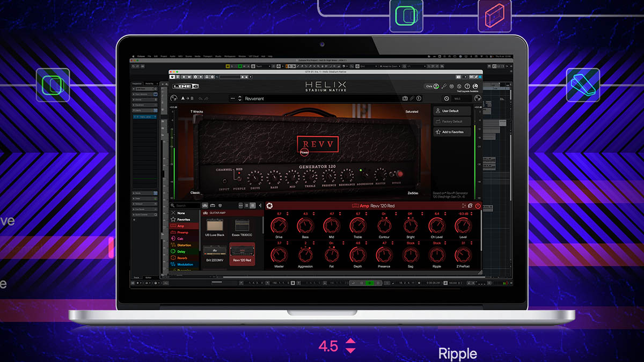Click the Helix power bypass icon
This screenshot has width=644, height=362.
click(x=451, y=86)
